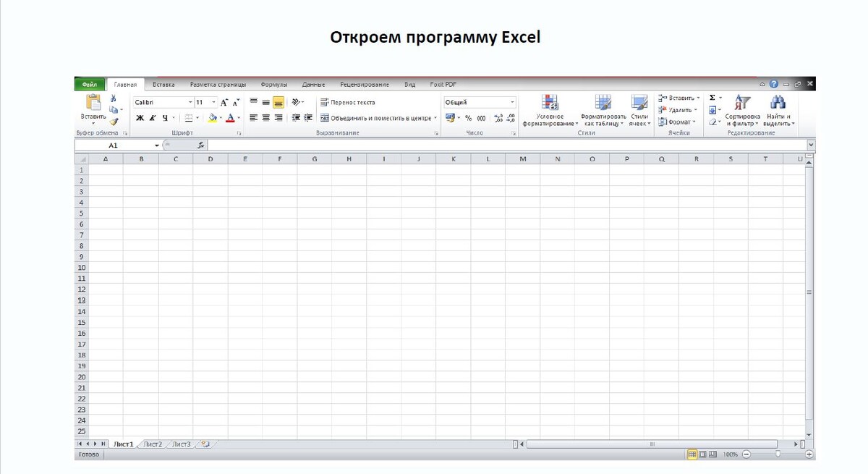The width and height of the screenshot is (868, 474).
Task: Click the decrease decimal places icon
Action: click(511, 118)
